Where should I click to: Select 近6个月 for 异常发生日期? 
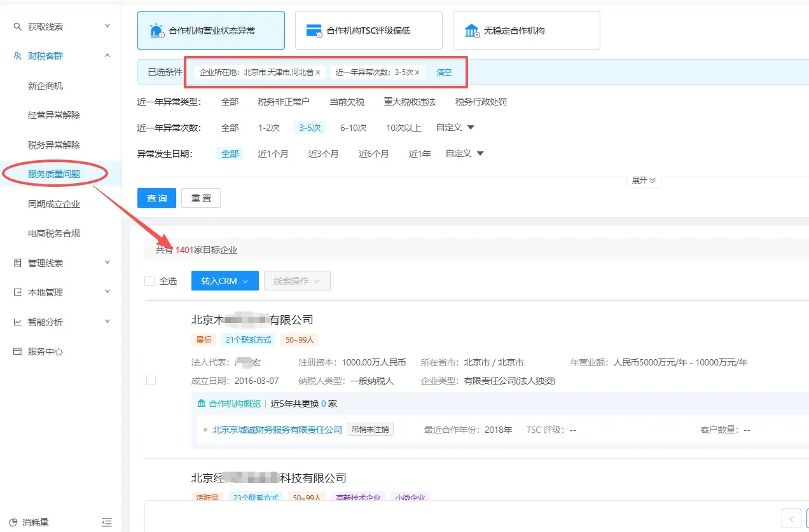tap(374, 154)
